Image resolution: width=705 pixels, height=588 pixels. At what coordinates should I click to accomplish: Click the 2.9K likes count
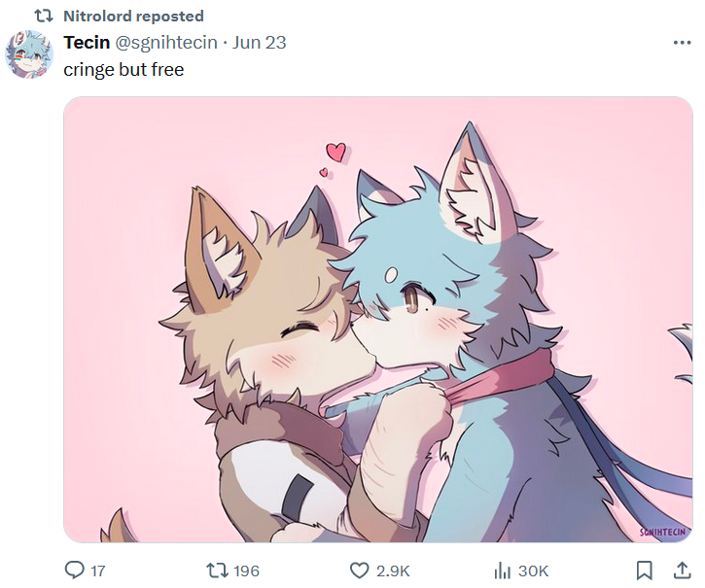(393, 571)
